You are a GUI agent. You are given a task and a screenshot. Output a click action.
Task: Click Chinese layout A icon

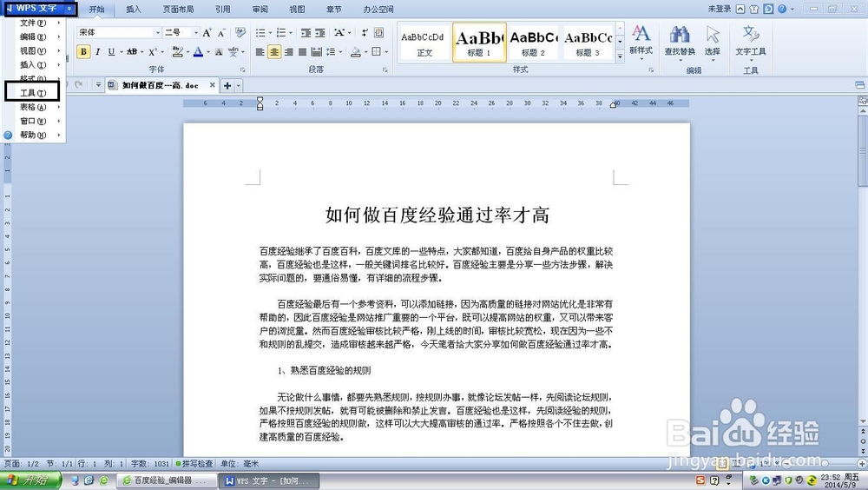(x=339, y=33)
